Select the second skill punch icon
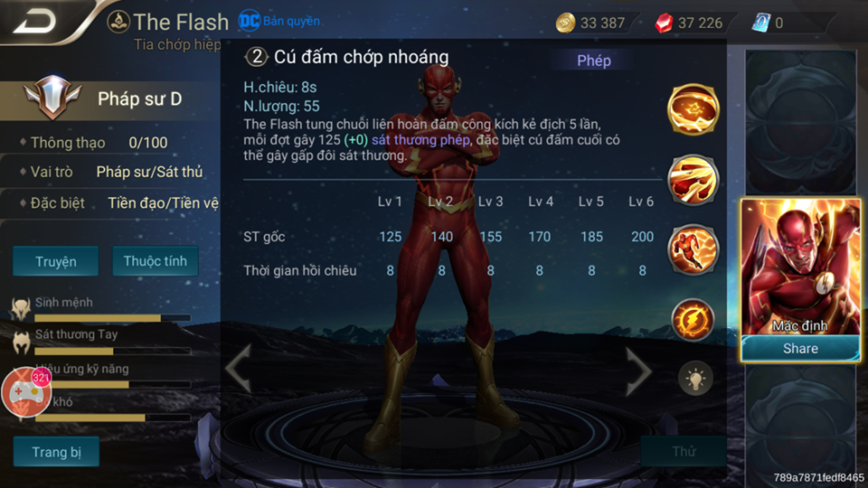This screenshot has height=488, width=868. [x=693, y=179]
